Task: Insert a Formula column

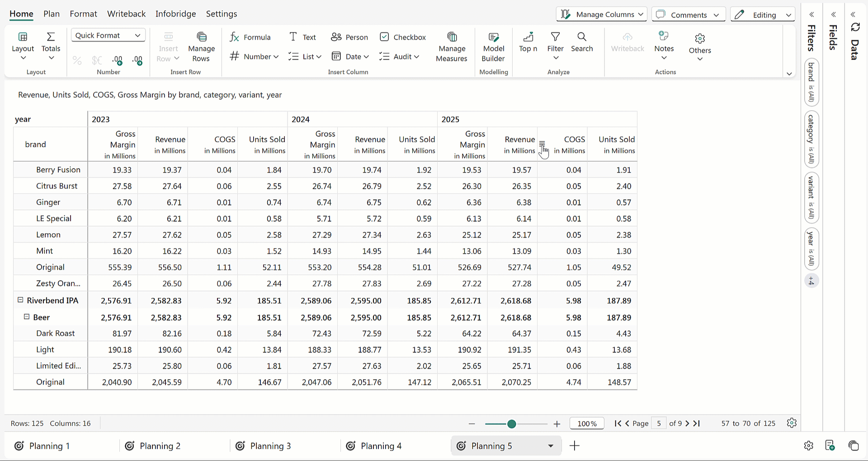Action: point(250,37)
